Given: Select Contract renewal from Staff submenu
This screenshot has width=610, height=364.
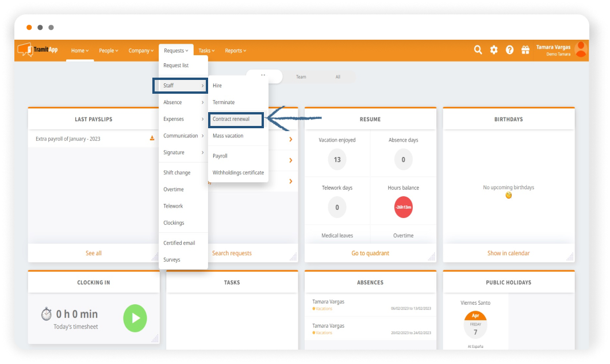Looking at the screenshot, I should click(236, 120).
